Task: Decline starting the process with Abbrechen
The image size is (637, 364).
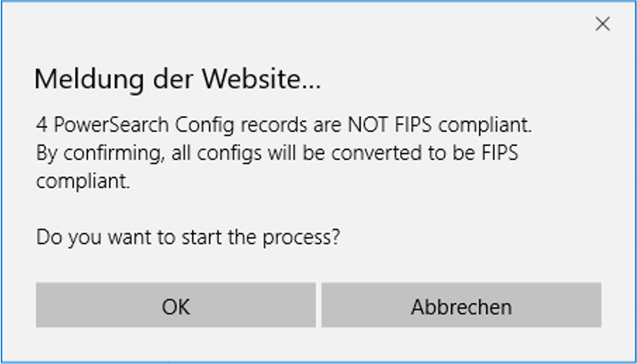Action: pyautogui.click(x=461, y=305)
